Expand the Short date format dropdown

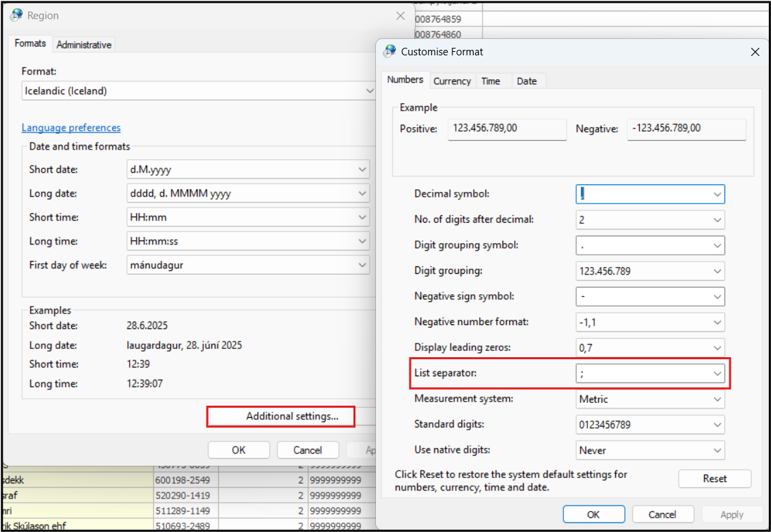coord(362,169)
